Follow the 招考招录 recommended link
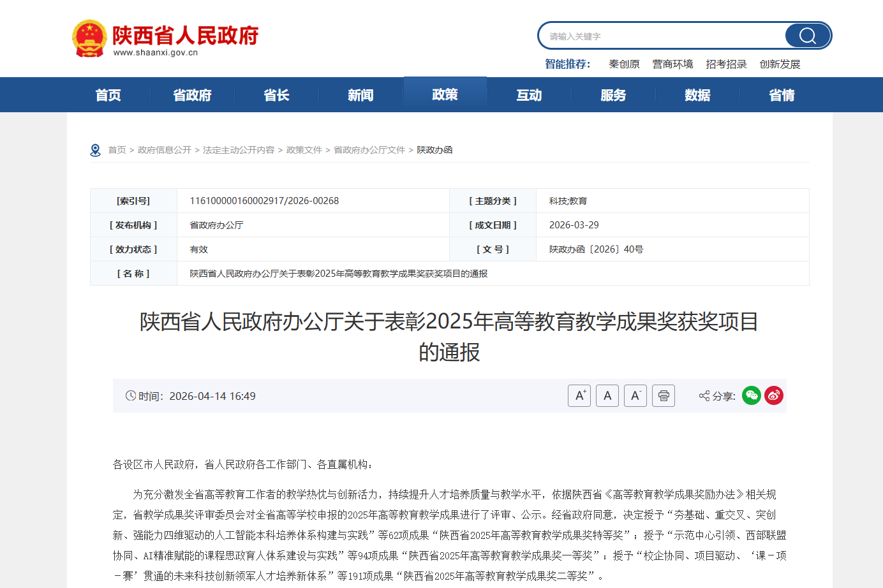This screenshot has height=588, width=883. coord(726,64)
